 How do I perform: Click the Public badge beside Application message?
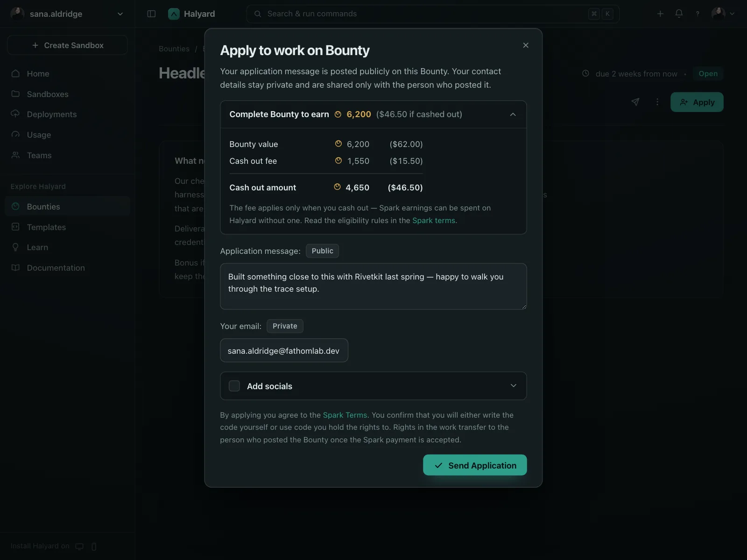(322, 251)
